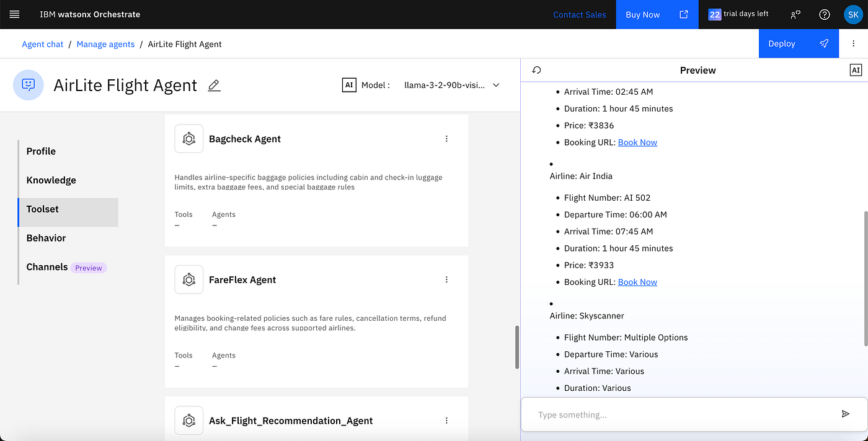Expand the Model llama-3-2-90b dropdown
This screenshot has width=868, height=441.
pos(452,85)
